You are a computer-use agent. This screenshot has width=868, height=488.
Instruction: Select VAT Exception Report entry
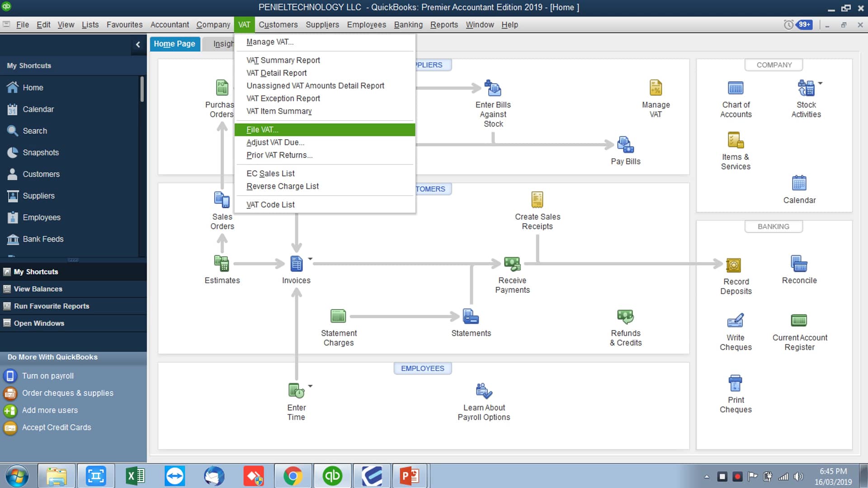(325, 98)
